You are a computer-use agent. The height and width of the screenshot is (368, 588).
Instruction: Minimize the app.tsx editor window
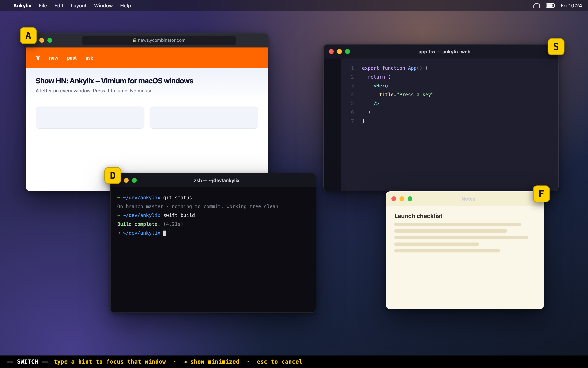coord(339,52)
